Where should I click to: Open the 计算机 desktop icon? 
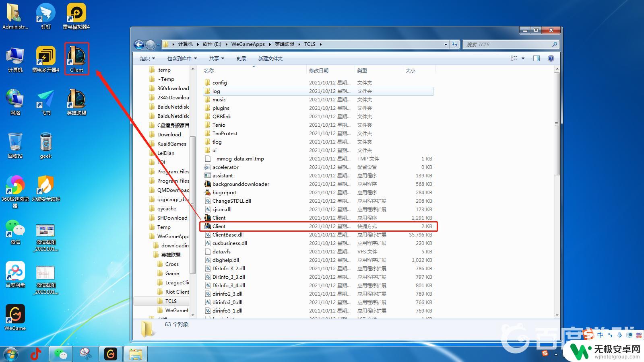(x=15, y=59)
